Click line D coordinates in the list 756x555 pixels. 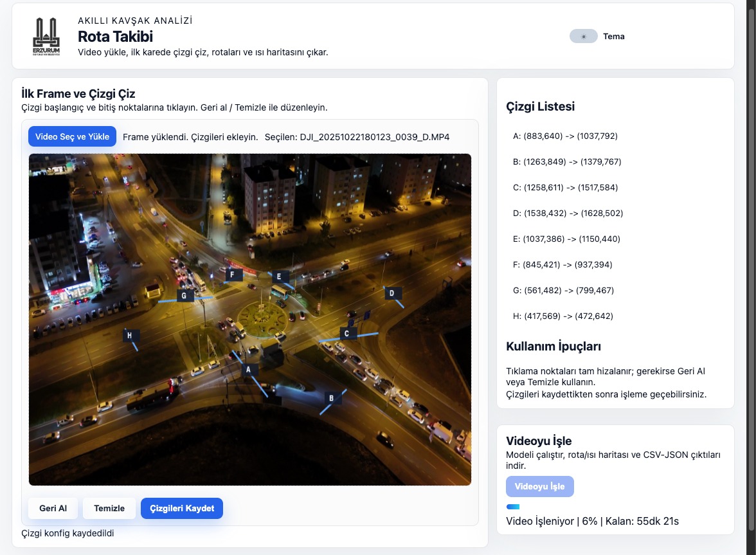(x=568, y=214)
